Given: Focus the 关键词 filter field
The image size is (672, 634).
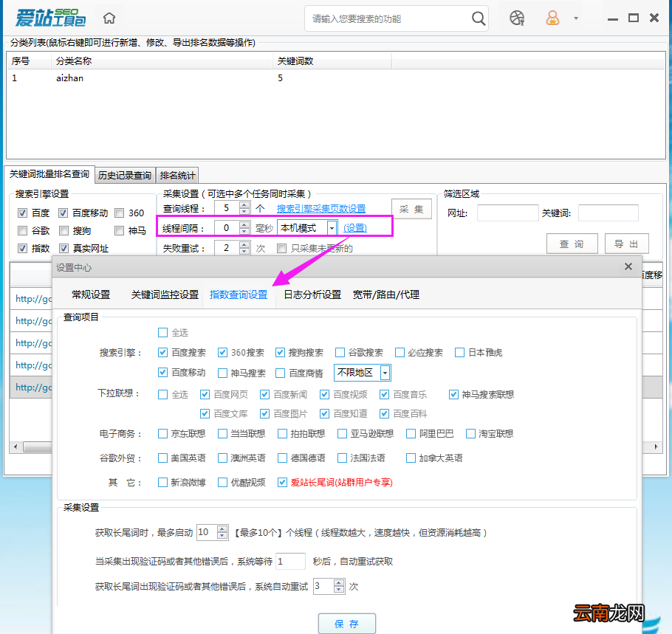Looking at the screenshot, I should [x=608, y=213].
